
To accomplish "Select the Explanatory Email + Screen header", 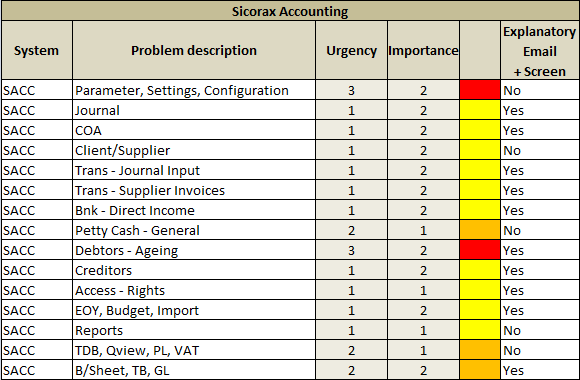I will (540, 50).
